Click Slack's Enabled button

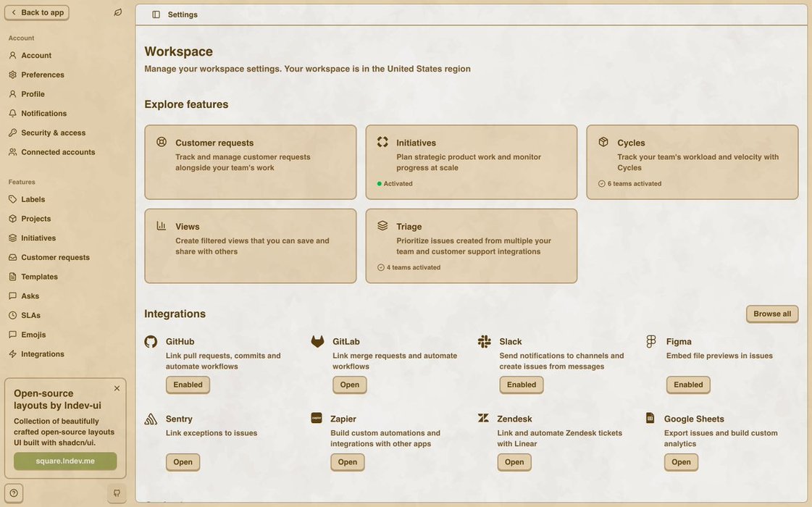click(522, 385)
